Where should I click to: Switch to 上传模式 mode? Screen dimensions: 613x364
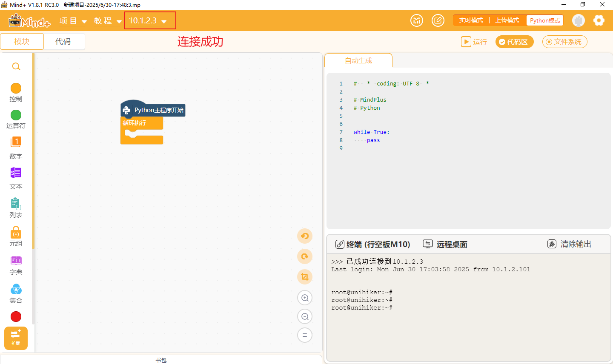click(x=507, y=20)
